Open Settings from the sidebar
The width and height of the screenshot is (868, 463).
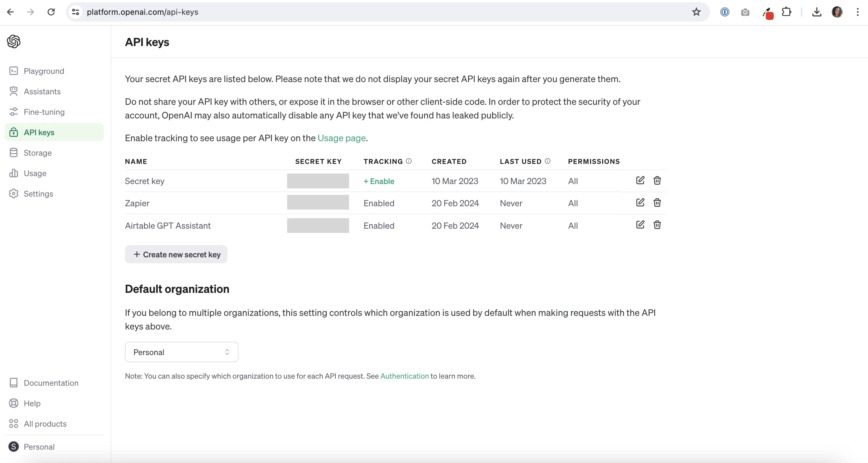[39, 194]
